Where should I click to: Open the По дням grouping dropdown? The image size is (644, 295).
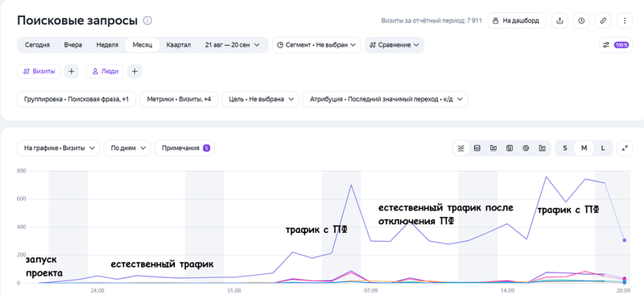click(127, 148)
